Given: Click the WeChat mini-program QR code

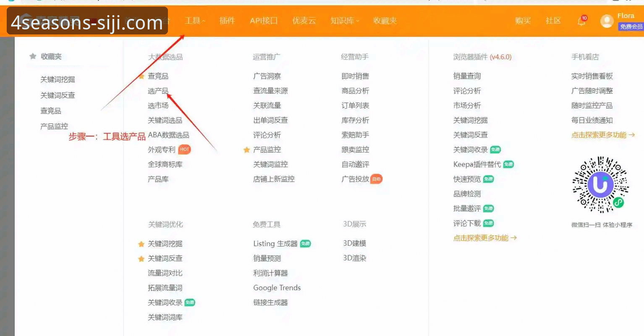Looking at the screenshot, I should pos(601,185).
